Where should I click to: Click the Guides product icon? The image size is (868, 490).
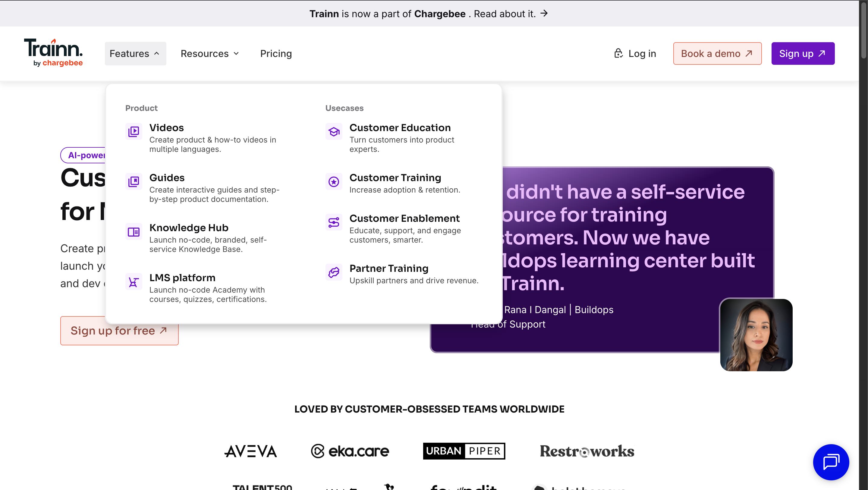pos(134,181)
